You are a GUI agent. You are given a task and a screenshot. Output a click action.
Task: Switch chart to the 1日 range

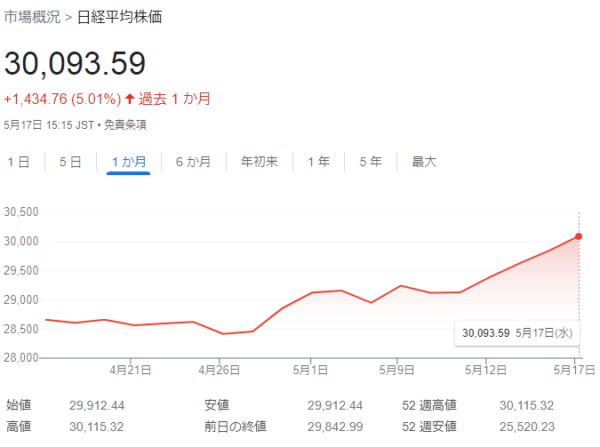(18, 161)
